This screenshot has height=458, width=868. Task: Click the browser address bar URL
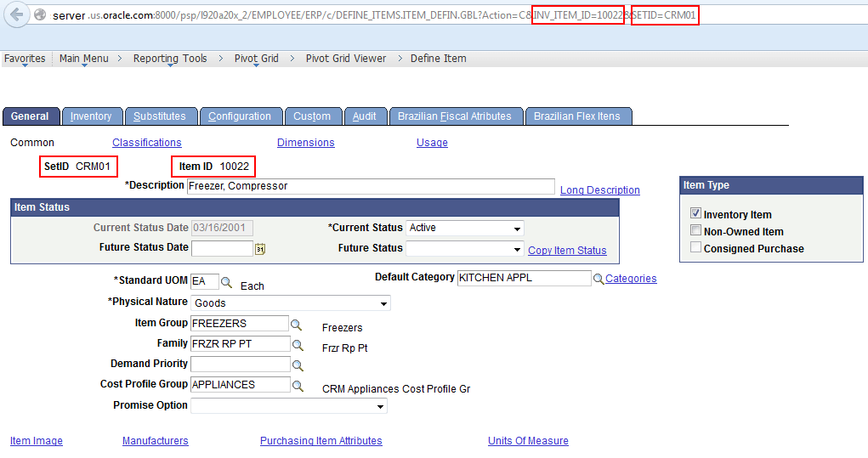(x=374, y=15)
